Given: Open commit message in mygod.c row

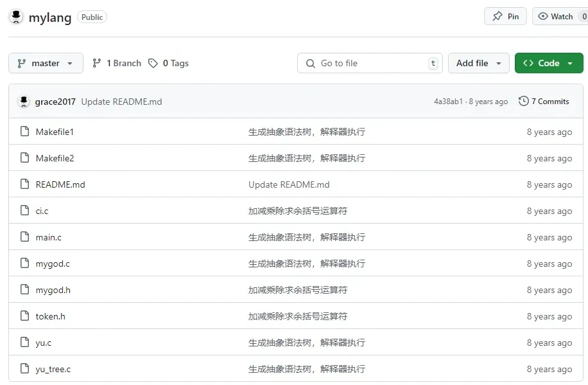Looking at the screenshot, I should coord(307,264).
